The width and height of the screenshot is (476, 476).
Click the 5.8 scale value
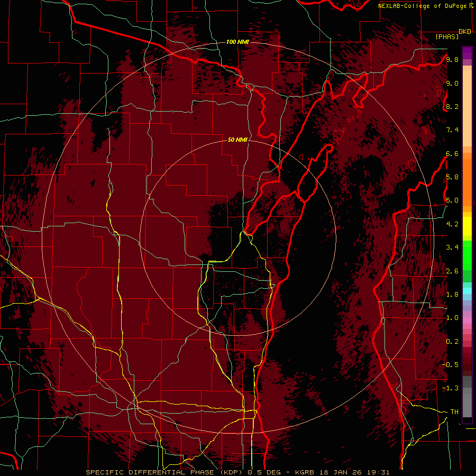(452, 177)
